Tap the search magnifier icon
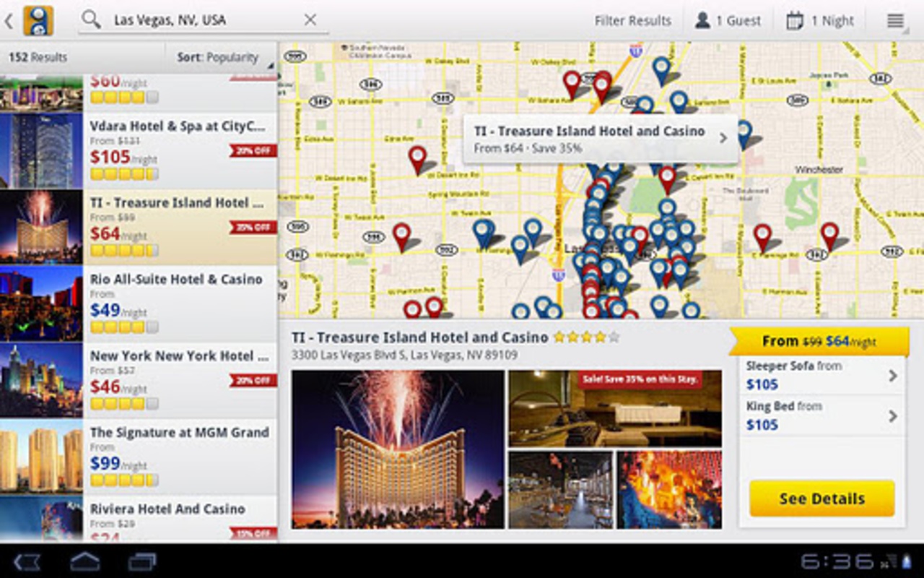This screenshot has height=578, width=924. tap(91, 20)
